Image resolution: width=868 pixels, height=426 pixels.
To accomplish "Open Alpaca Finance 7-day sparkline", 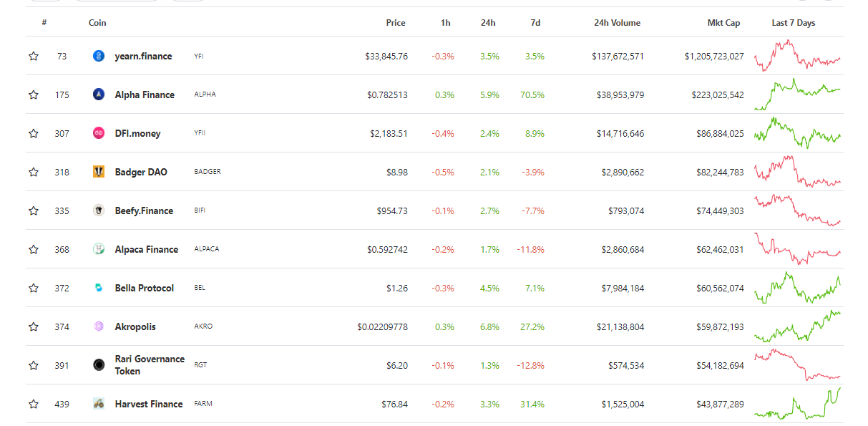I will [x=797, y=248].
